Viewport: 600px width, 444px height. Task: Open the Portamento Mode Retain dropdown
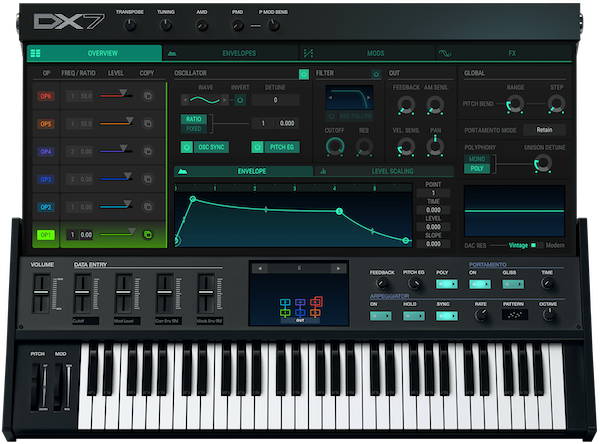click(544, 130)
